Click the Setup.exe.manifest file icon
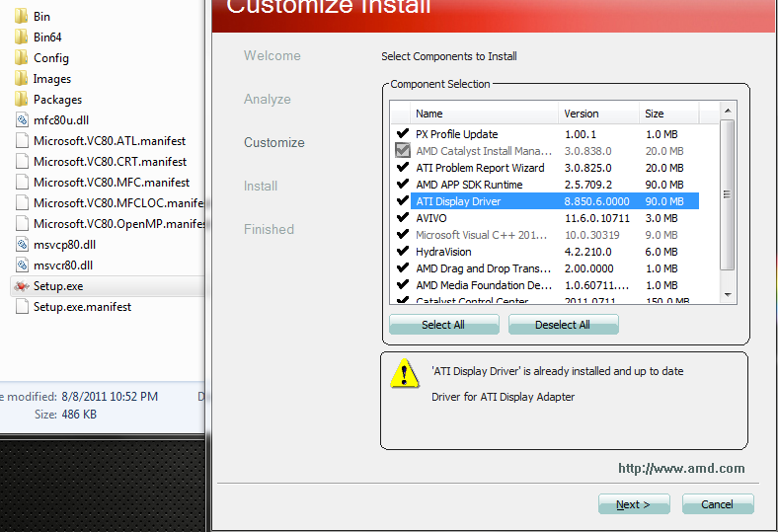The width and height of the screenshot is (778, 532). coord(23,307)
